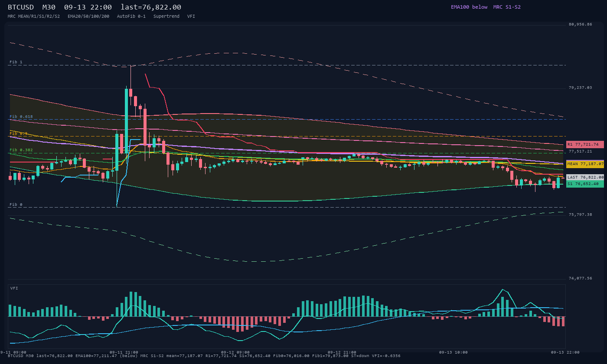Click the 09-12 21:00 time axis label
The width and height of the screenshot is (607, 364).
coord(342,352)
